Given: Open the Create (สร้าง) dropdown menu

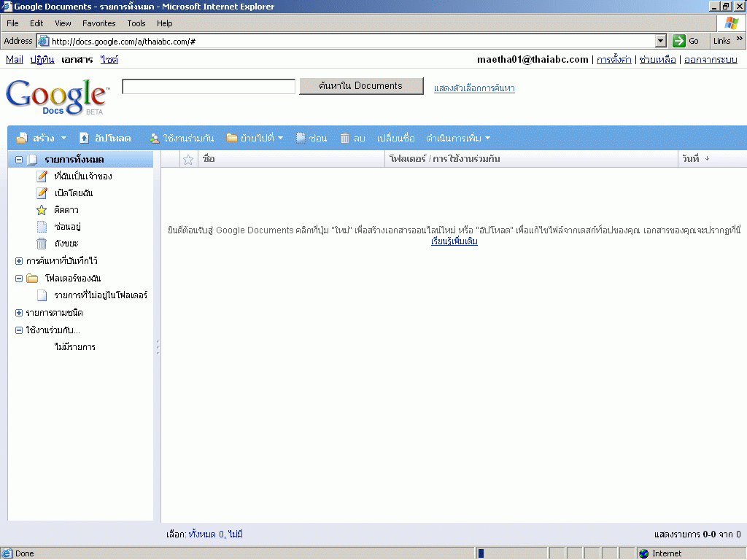Looking at the screenshot, I should (x=42, y=138).
